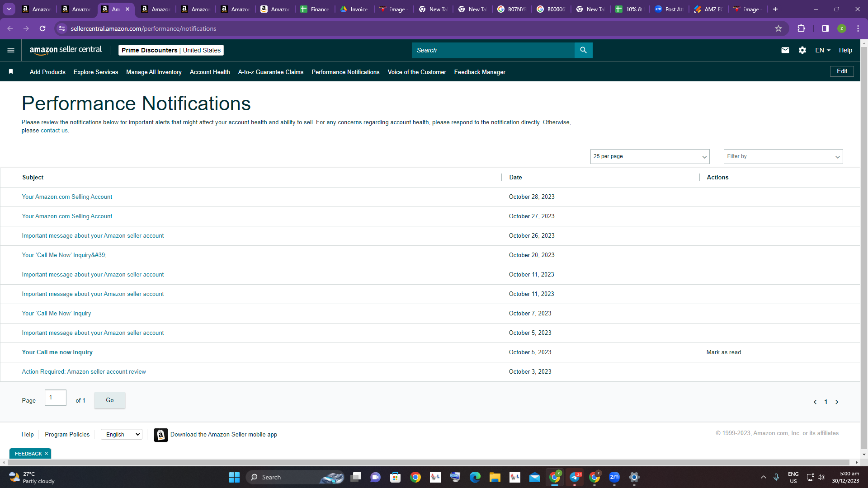
Task: Navigate back with the browser back arrow
Action: pyautogui.click(x=10, y=28)
